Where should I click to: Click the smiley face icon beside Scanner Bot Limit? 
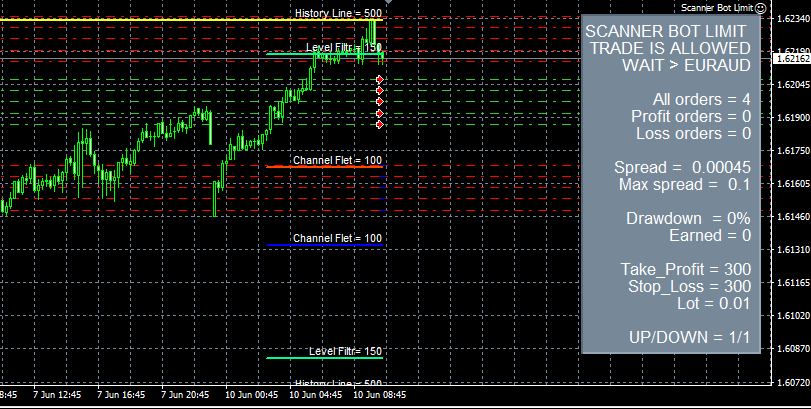click(760, 7)
